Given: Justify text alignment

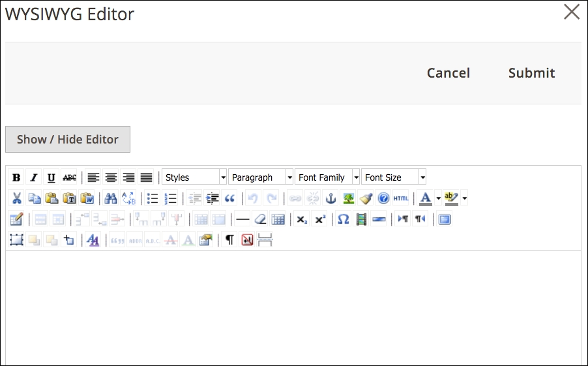Looking at the screenshot, I should point(146,177).
